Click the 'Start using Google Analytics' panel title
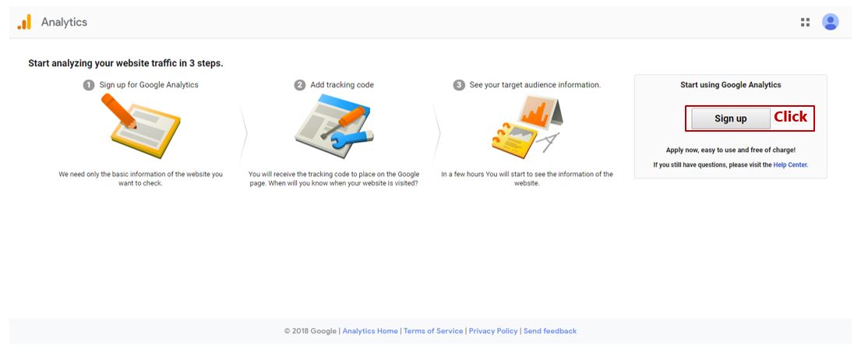This screenshot has height=353, width=868. pyautogui.click(x=731, y=85)
